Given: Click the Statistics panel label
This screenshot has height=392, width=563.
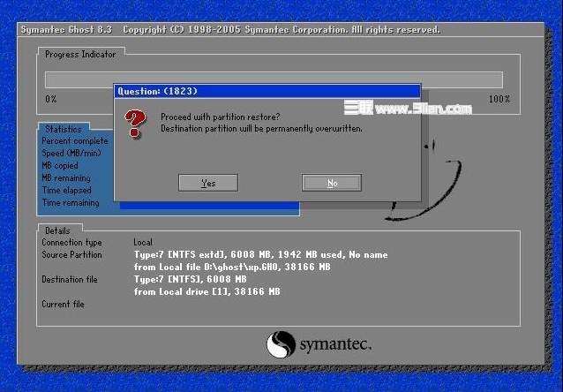Looking at the screenshot, I should click(x=64, y=129).
